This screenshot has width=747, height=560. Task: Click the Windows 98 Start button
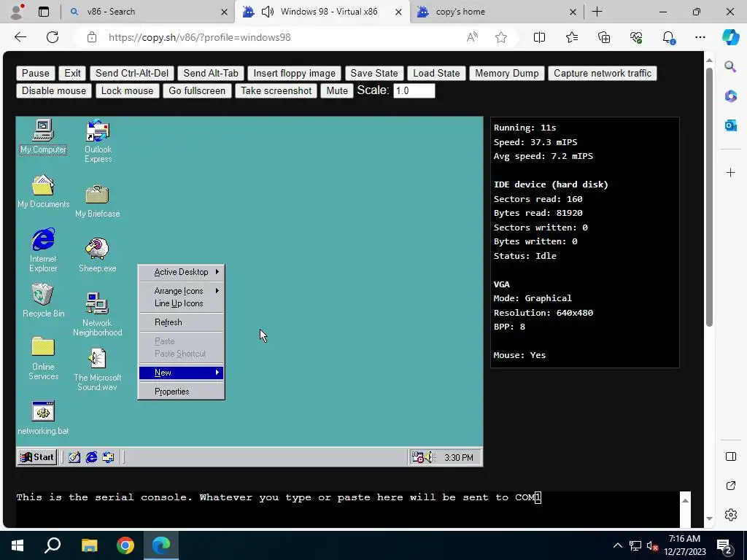[x=37, y=458]
